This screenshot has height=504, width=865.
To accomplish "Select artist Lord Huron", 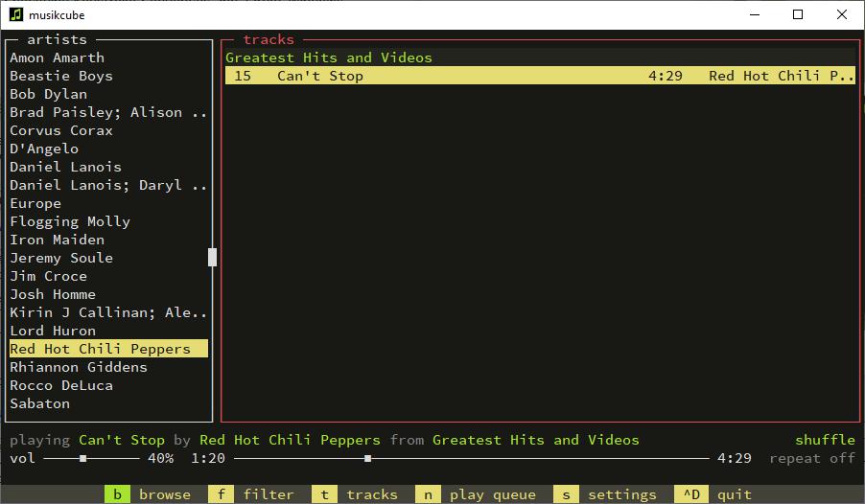I will click(x=108, y=331).
